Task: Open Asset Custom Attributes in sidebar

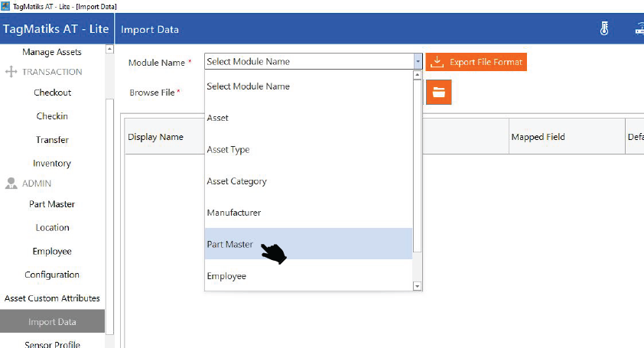Action: pos(52,298)
